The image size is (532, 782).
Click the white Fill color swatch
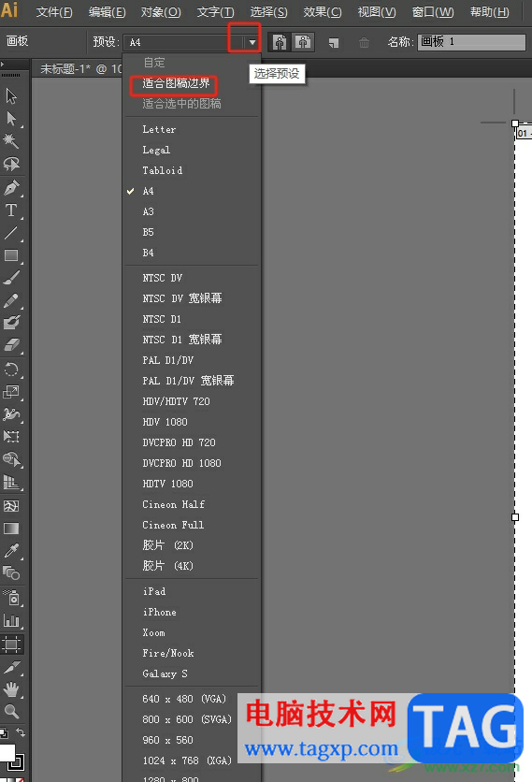7,752
